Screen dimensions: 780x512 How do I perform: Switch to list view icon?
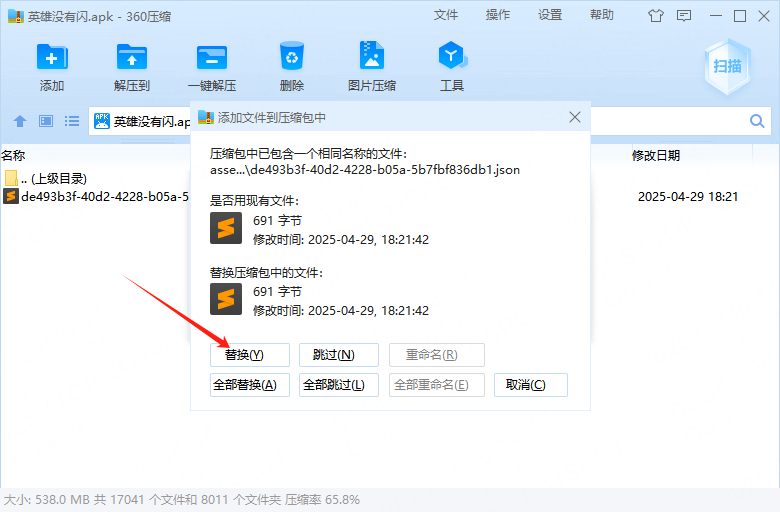pyautogui.click(x=72, y=121)
